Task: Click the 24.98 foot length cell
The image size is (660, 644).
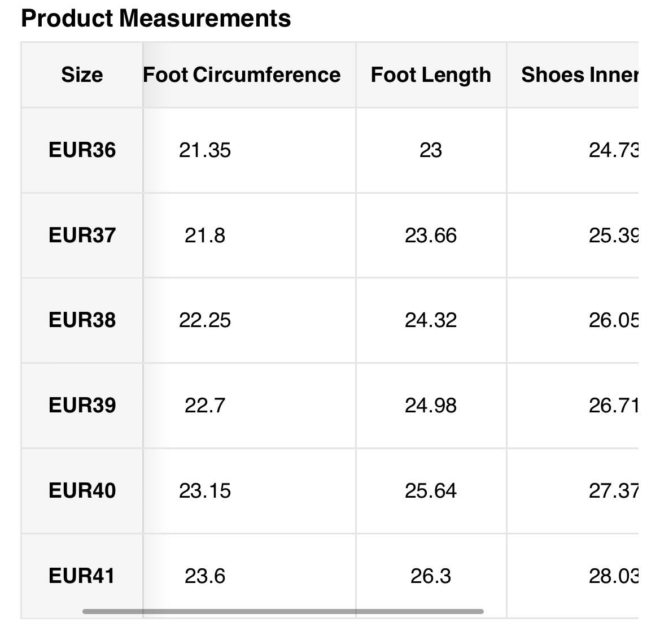Action: pos(430,406)
